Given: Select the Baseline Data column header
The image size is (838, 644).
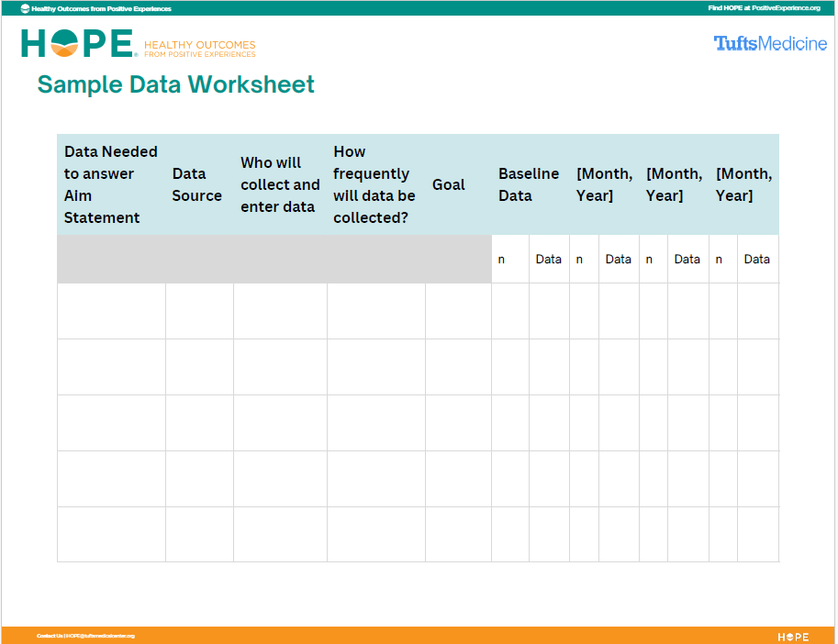Looking at the screenshot, I should click(529, 184).
